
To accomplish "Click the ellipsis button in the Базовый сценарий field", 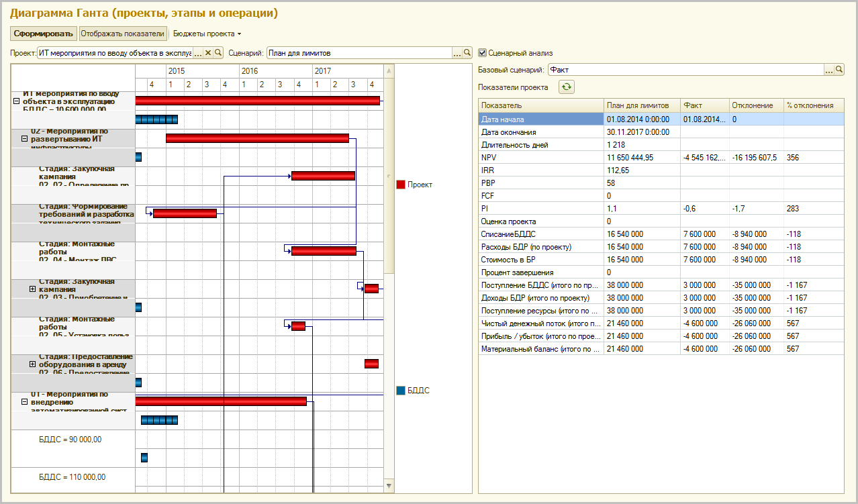I will 828,70.
